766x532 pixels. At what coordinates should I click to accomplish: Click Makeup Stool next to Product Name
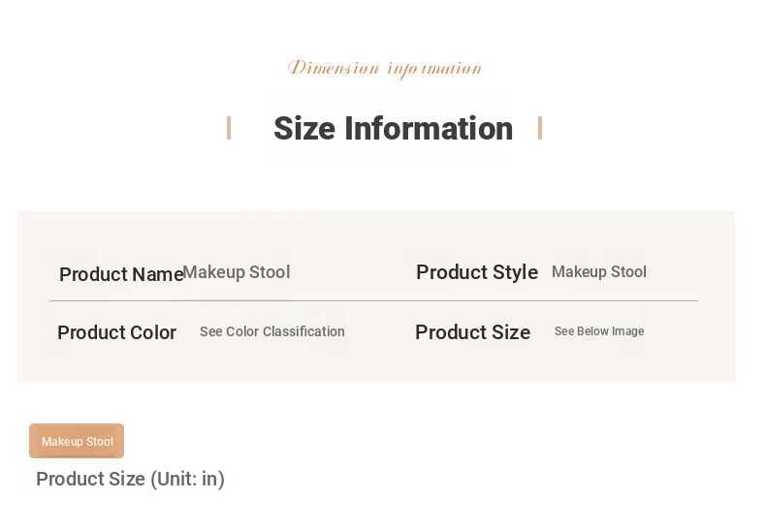point(237,272)
